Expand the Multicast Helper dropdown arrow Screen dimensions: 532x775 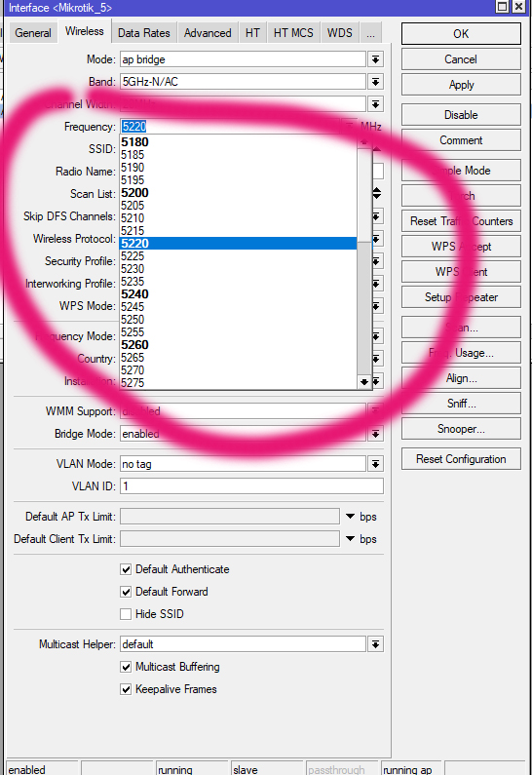point(375,644)
